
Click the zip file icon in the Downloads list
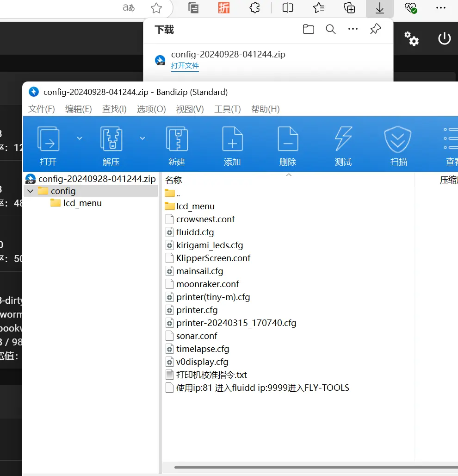(x=160, y=60)
